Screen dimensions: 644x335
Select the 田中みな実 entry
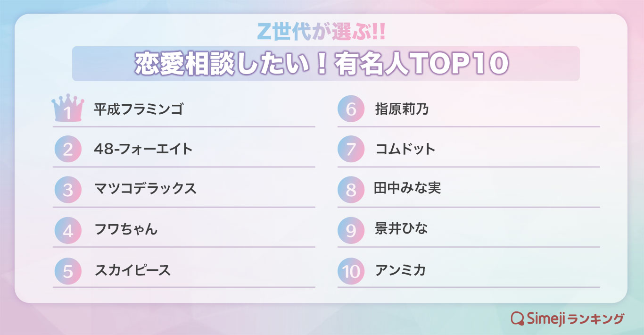(407, 189)
